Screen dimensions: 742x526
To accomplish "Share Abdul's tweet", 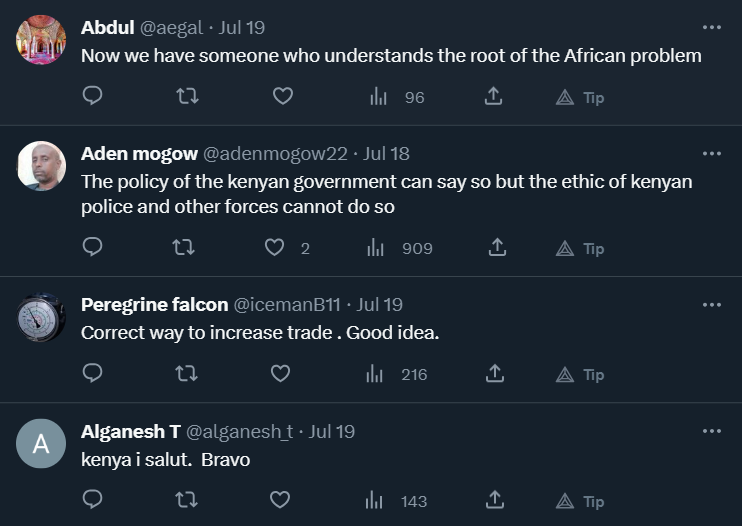I will (493, 97).
